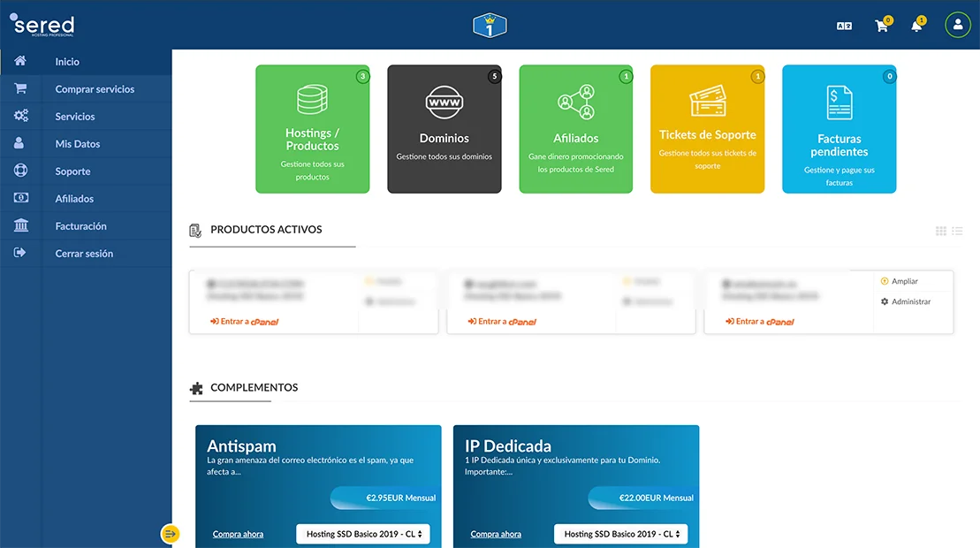Click the Soporte lifebuoy sidebar icon

[20, 171]
